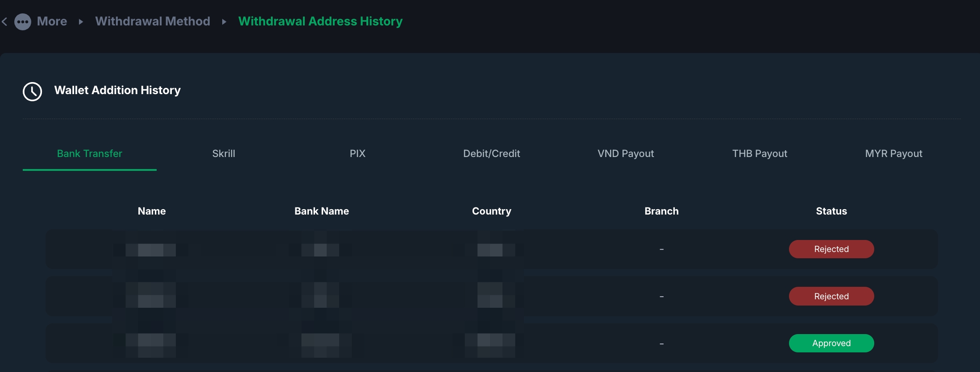This screenshot has height=372, width=980.
Task: Switch to the MYR Payout tab
Action: tap(893, 153)
